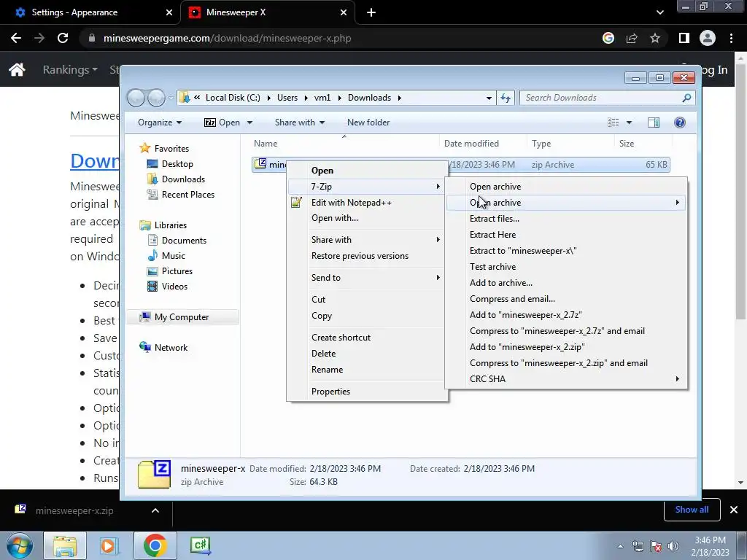
Task: Click the volume speaker tray icon
Action: click(x=673, y=546)
